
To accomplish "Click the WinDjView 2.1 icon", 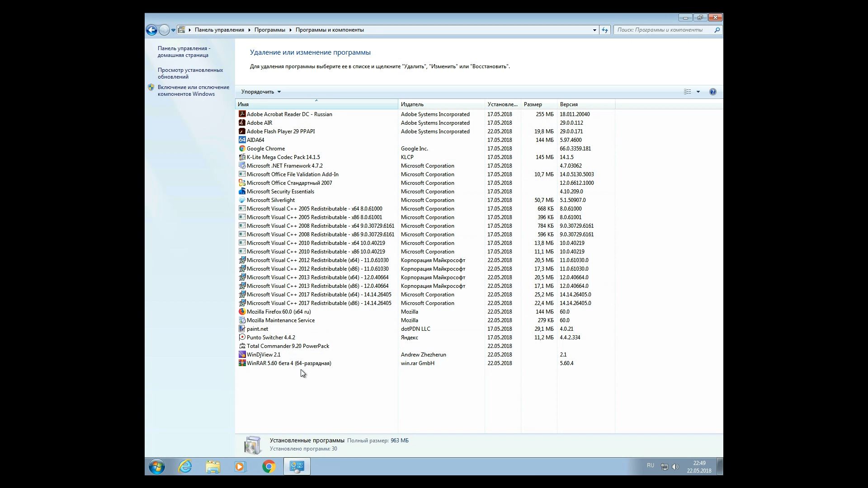I will 242,355.
